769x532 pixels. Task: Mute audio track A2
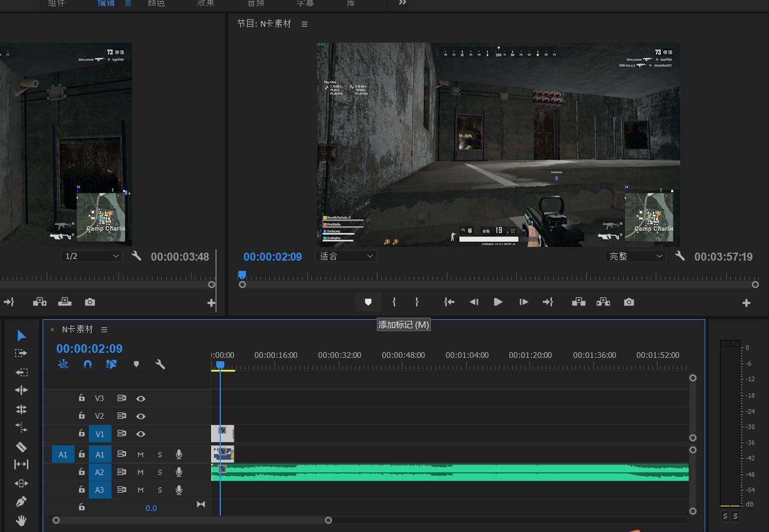tap(141, 472)
